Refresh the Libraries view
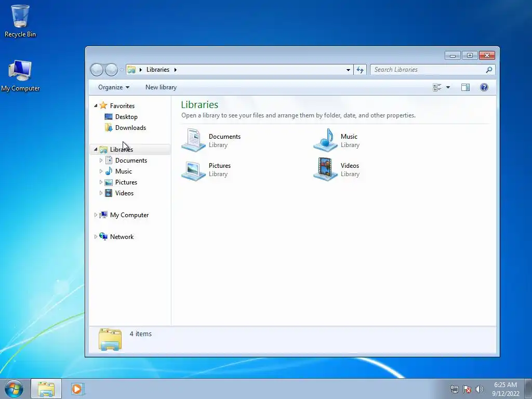532x399 pixels. click(x=360, y=70)
